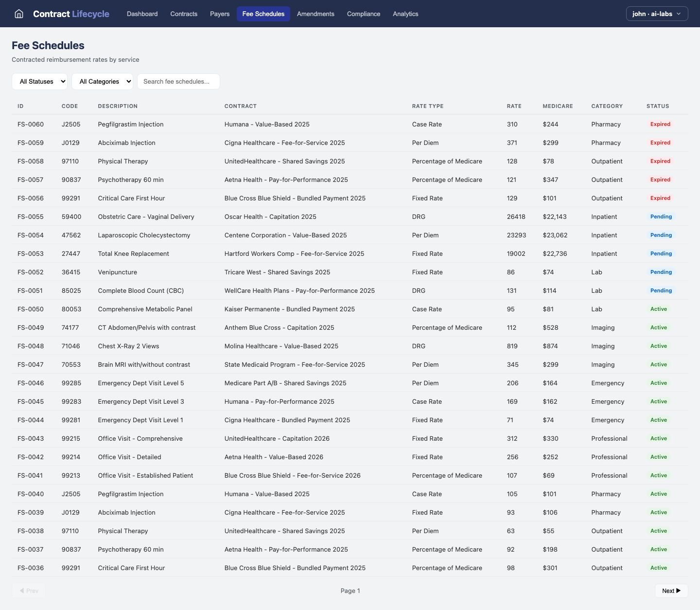Screen dimensions: 700x610
Task: Sort the table by the RATE column header
Action: [514, 106]
